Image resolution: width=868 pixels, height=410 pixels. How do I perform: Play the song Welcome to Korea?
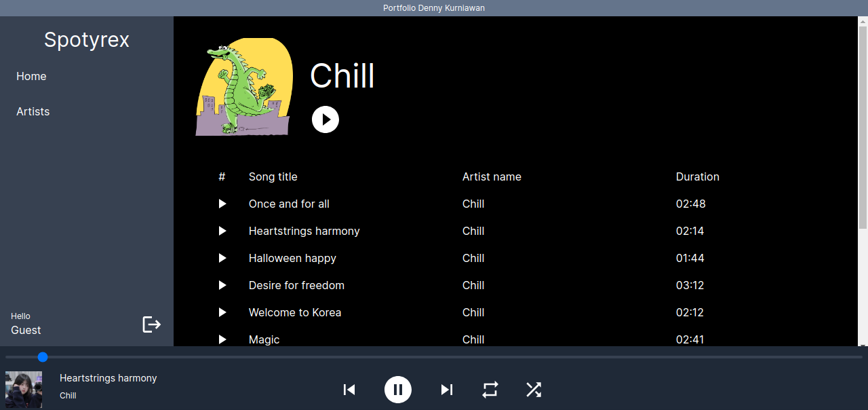[x=222, y=312]
